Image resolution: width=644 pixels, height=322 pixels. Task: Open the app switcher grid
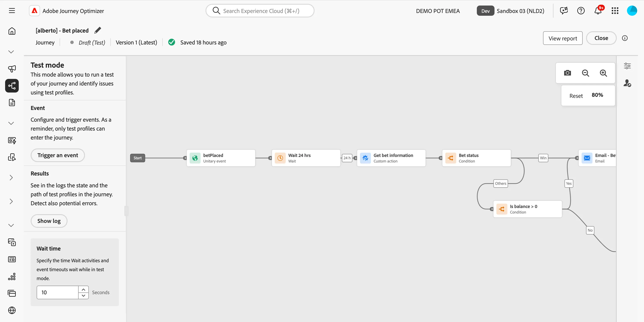(x=615, y=11)
